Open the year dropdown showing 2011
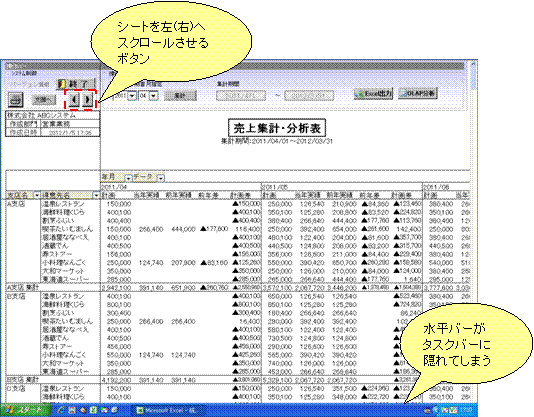534x417 pixels. coord(132,96)
